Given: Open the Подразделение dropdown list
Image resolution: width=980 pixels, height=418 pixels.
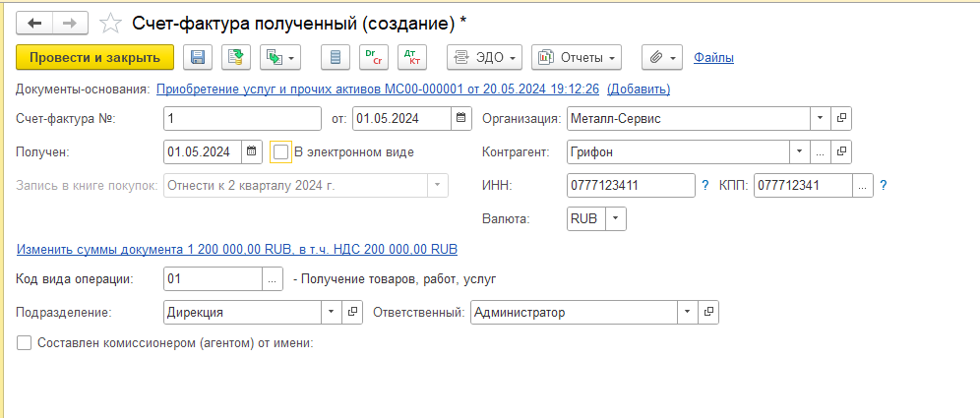Looking at the screenshot, I should click(329, 313).
